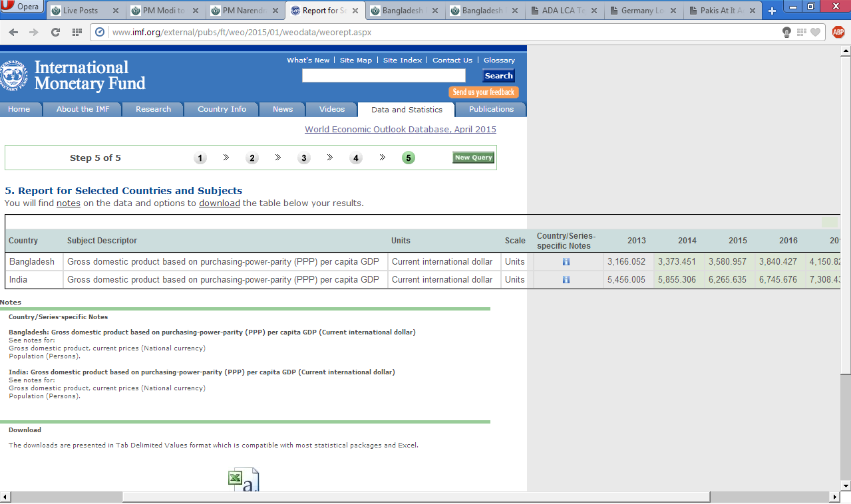The height and width of the screenshot is (504, 851).
Task: Click the horizontal scrollbar right arrow
Action: point(834,497)
